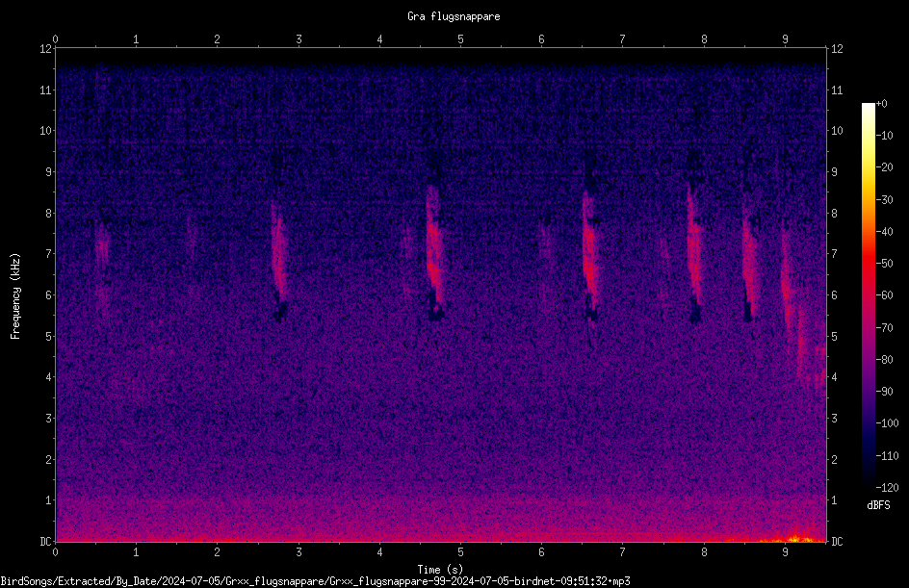The width and height of the screenshot is (909, 588).
Task: Click the '-120' label on the color scale
Action: point(887,488)
